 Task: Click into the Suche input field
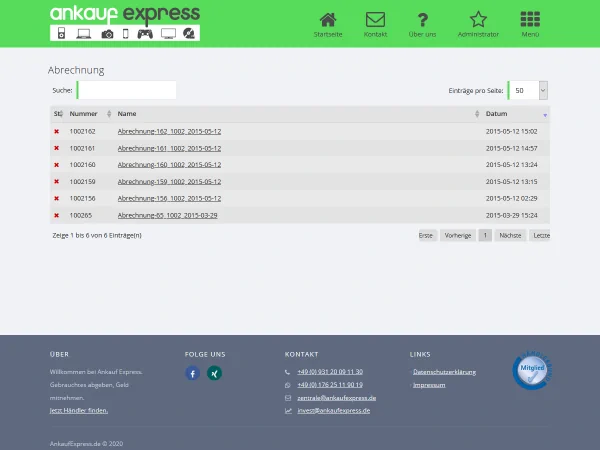(126, 90)
